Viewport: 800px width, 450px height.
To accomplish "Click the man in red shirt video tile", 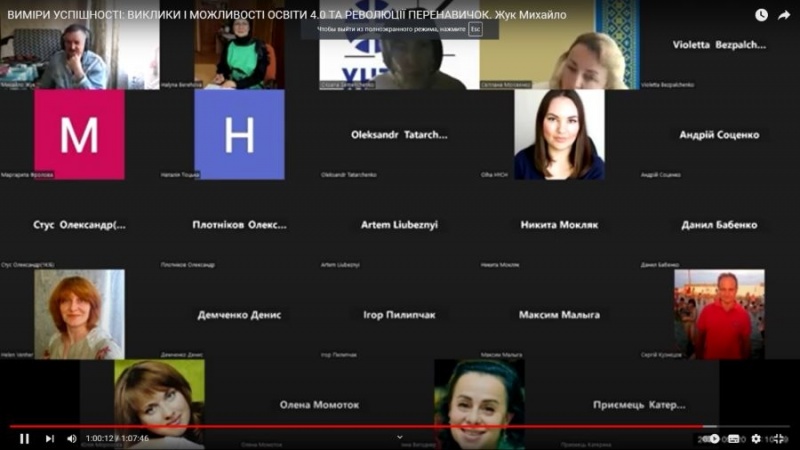I will point(719,314).
